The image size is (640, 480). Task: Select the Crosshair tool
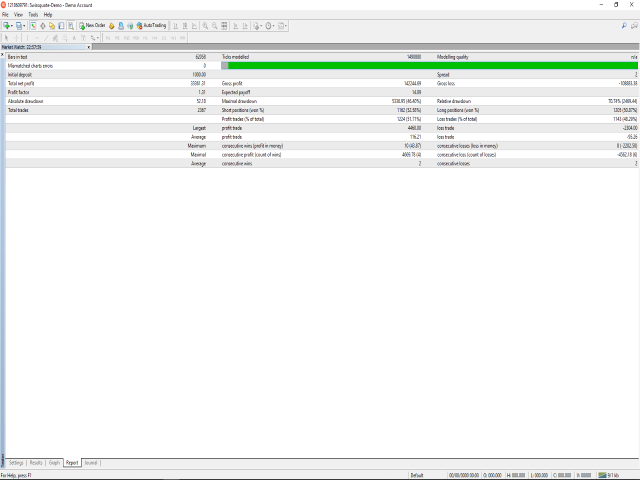pyautogui.click(x=16, y=38)
